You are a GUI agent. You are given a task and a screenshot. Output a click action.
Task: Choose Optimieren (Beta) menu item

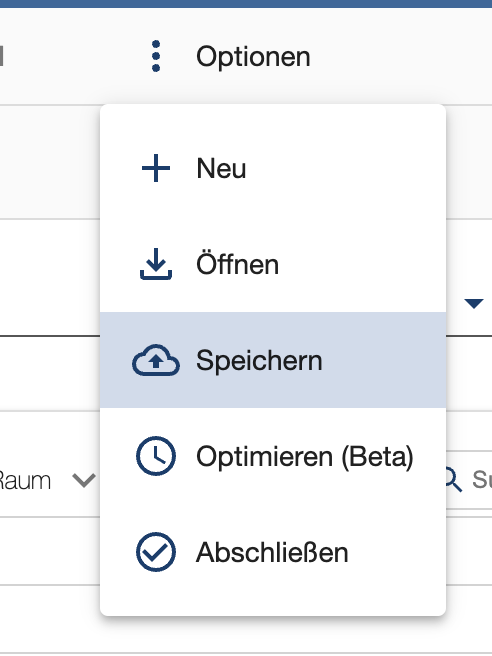(273, 456)
